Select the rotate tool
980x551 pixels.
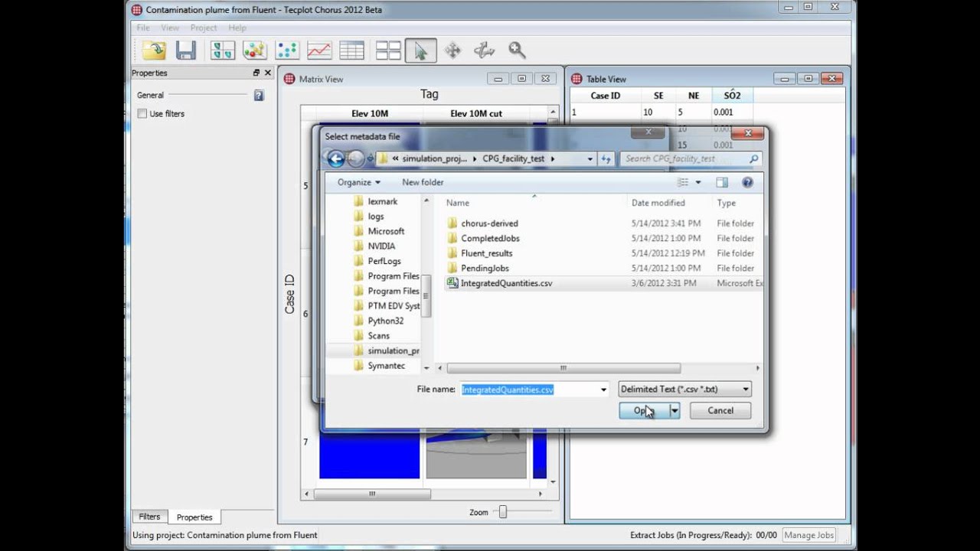point(484,51)
